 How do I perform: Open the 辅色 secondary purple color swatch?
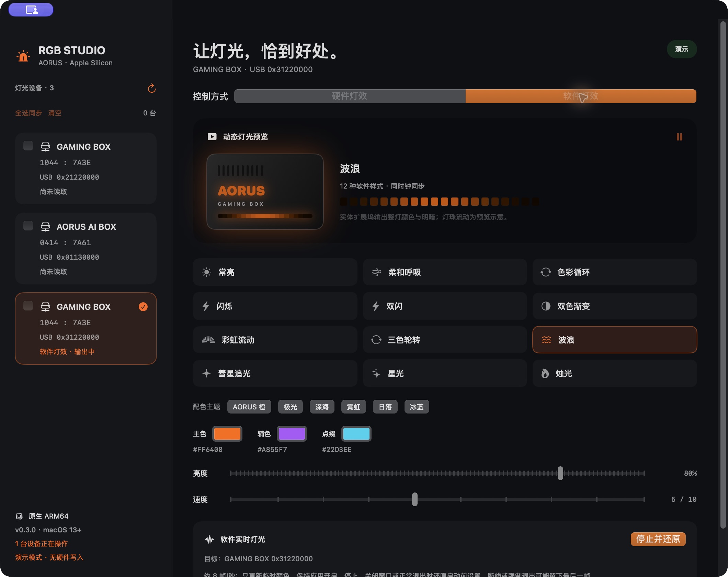pyautogui.click(x=292, y=434)
